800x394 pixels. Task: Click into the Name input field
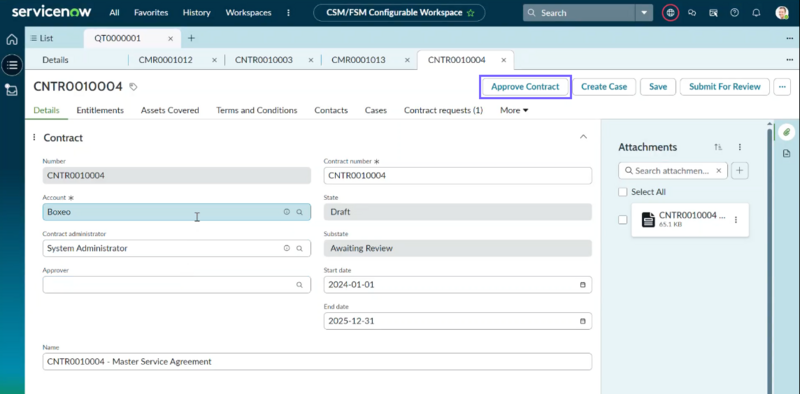click(x=317, y=361)
